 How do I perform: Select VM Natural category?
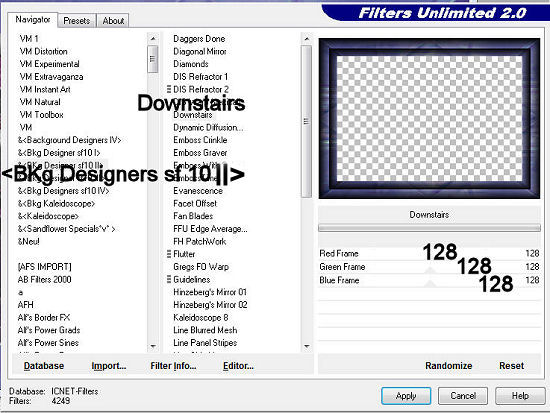[x=40, y=102]
